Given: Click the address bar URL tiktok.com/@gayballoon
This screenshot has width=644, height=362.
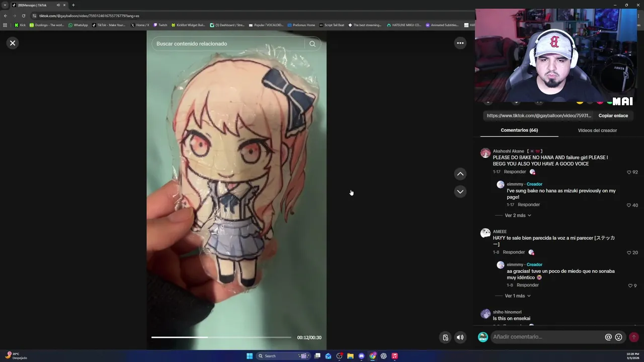Looking at the screenshot, I should [x=89, y=16].
